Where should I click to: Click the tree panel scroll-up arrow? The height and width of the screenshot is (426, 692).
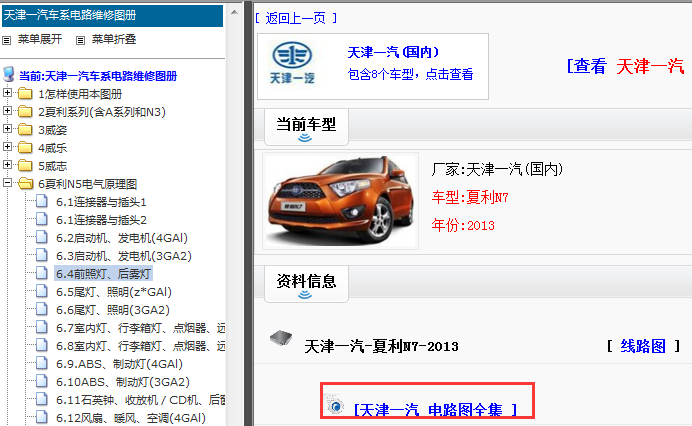click(x=234, y=12)
